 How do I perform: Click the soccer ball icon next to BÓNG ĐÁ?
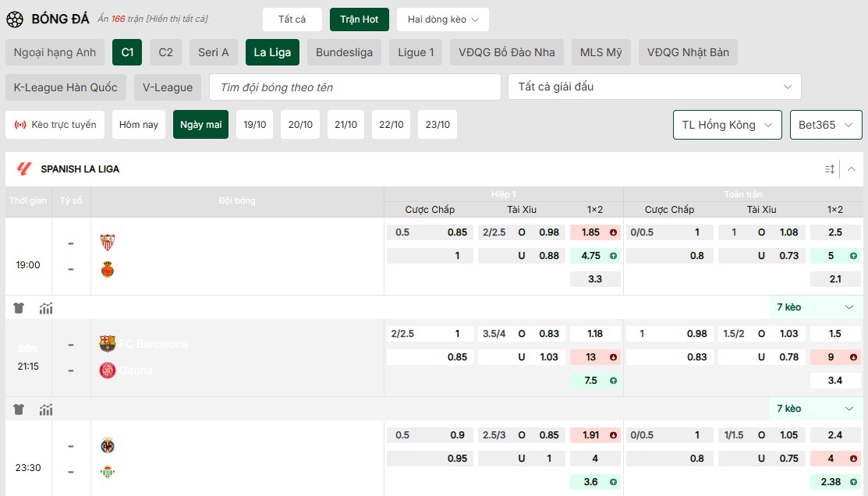(x=14, y=19)
